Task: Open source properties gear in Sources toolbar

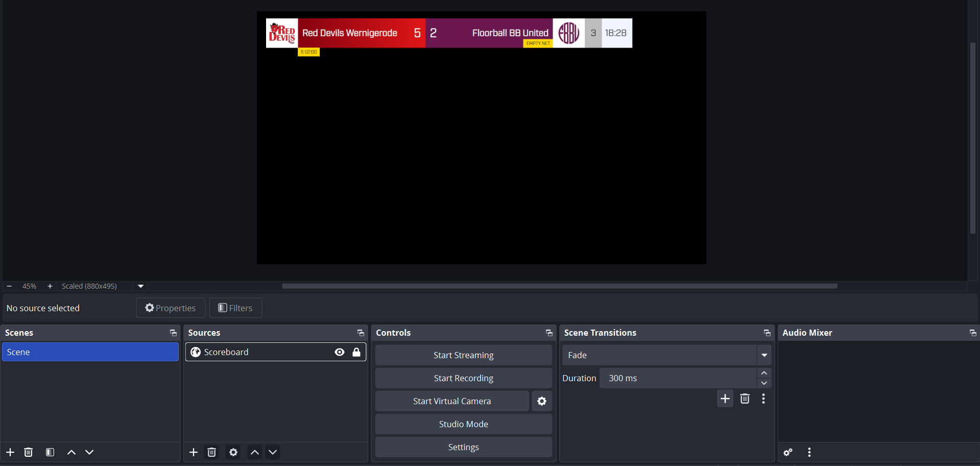Action: pyautogui.click(x=233, y=452)
